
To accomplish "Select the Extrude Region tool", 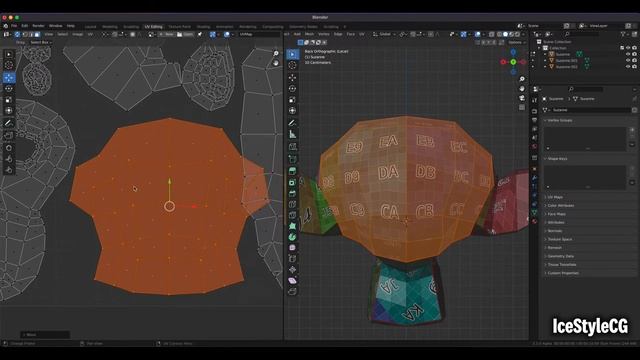I will click(292, 171).
